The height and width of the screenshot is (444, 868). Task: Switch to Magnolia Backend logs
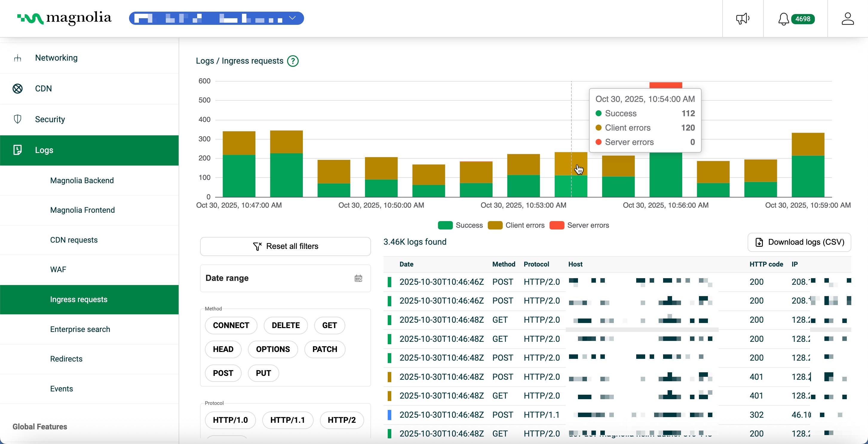82,180
